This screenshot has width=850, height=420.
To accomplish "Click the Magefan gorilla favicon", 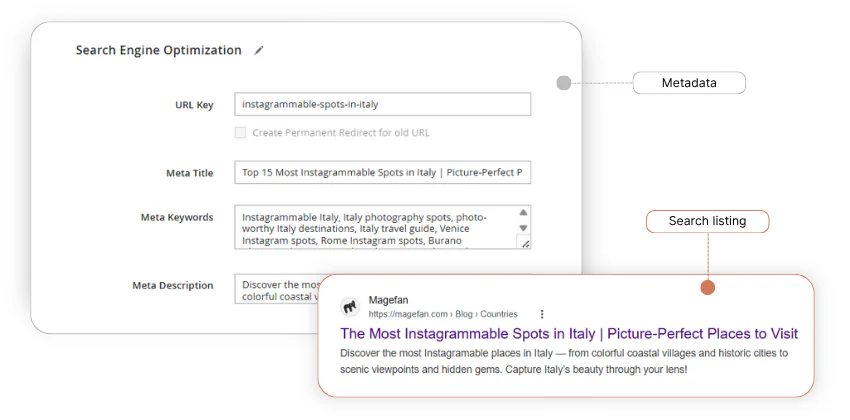I will tap(350, 307).
